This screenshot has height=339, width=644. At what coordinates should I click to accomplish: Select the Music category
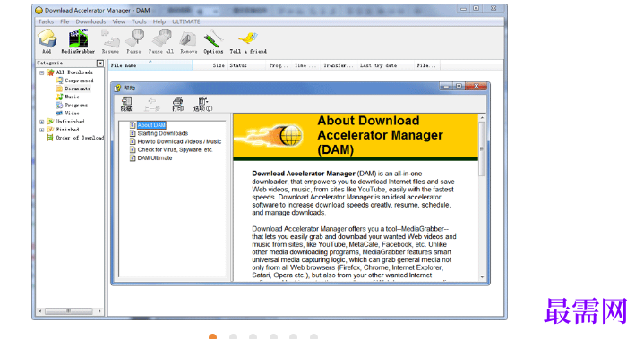pyautogui.click(x=67, y=97)
